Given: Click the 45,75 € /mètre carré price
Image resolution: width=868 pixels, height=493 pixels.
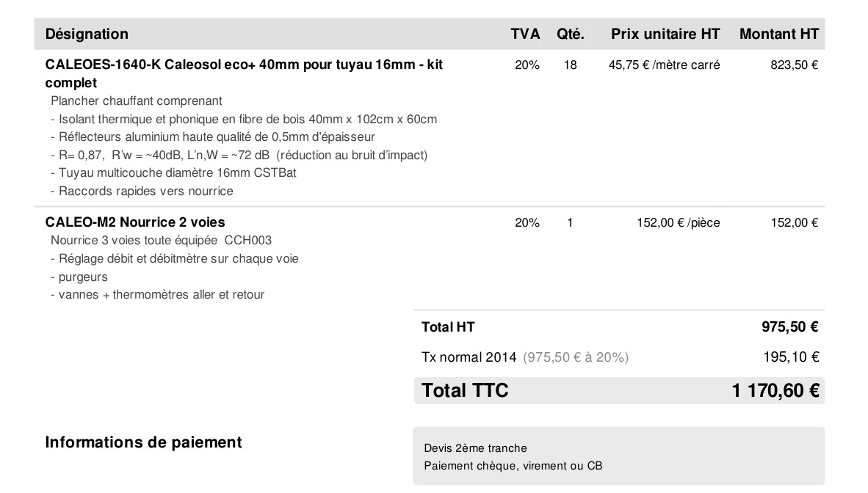Looking at the screenshot, I should pos(664,65).
